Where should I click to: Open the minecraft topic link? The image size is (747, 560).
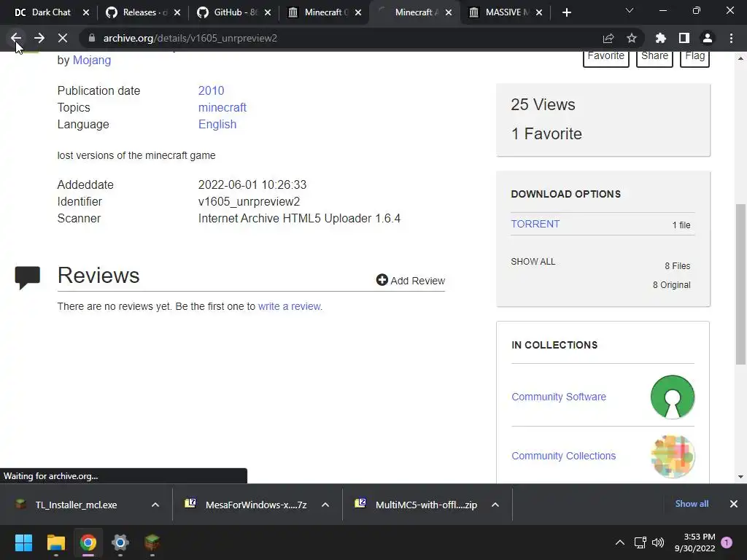coord(222,107)
